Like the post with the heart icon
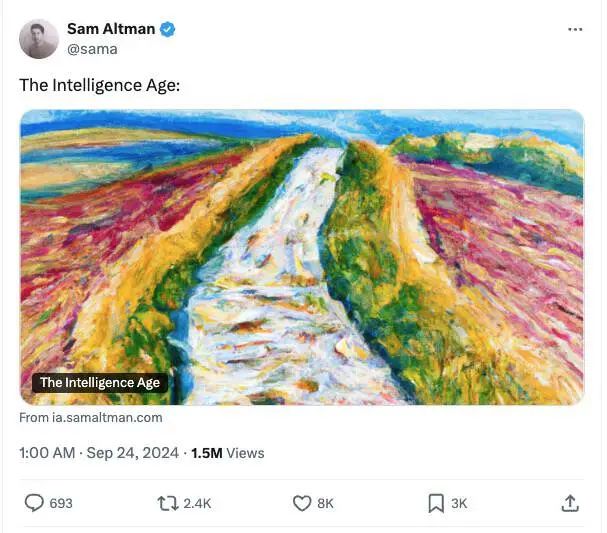The image size is (607, 533). (301, 503)
